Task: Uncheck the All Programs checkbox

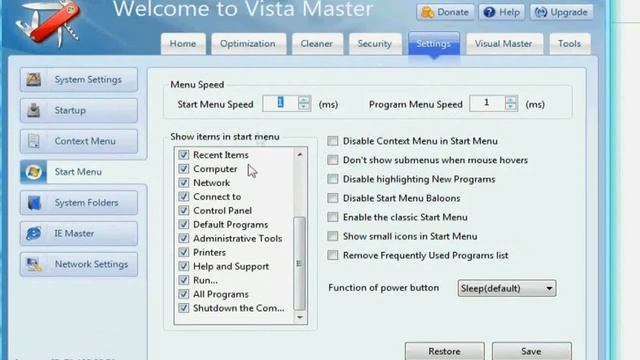Action: point(184,294)
